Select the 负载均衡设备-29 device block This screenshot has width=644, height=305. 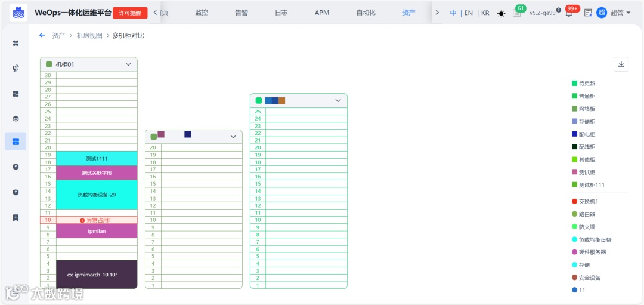tap(97, 195)
